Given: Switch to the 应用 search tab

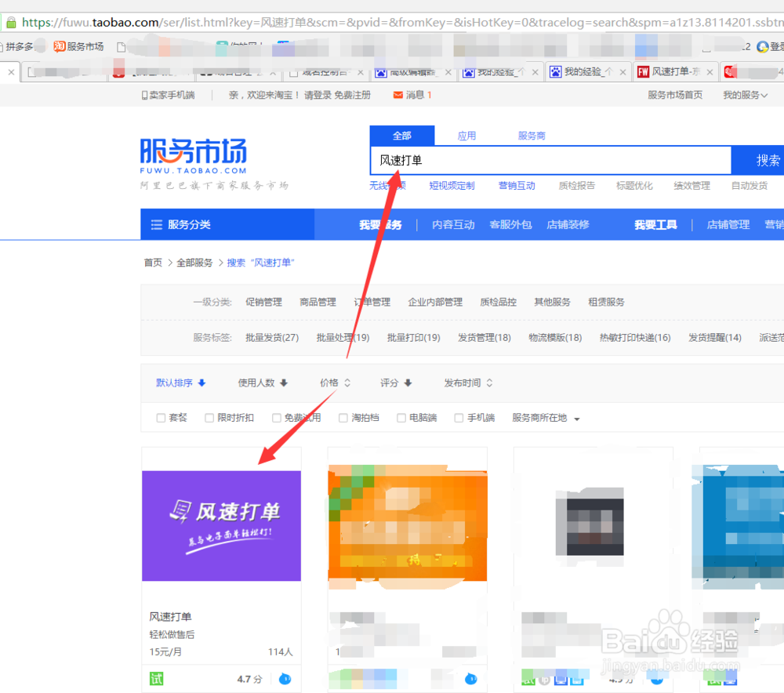Looking at the screenshot, I should 466,135.
